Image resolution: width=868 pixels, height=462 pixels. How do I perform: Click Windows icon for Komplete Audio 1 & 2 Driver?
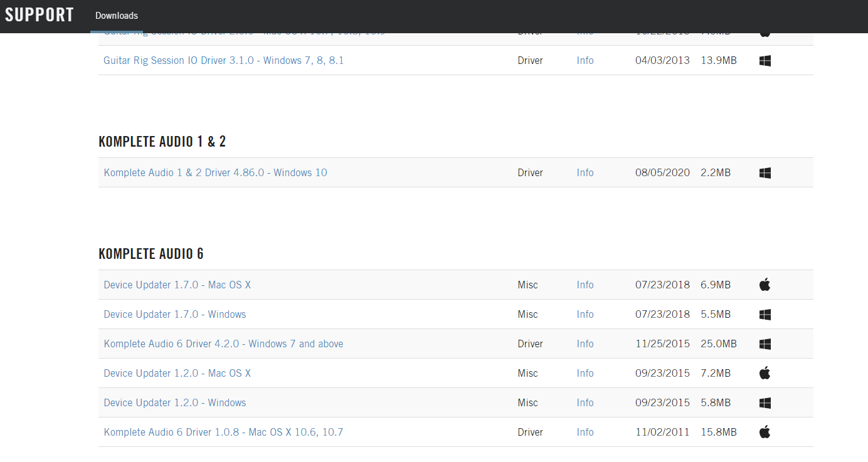click(765, 173)
